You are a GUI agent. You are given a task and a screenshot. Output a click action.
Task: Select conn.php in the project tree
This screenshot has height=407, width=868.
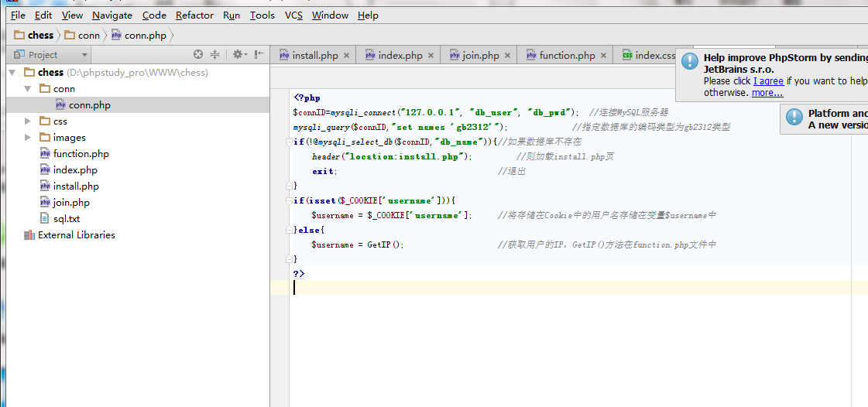(x=90, y=105)
